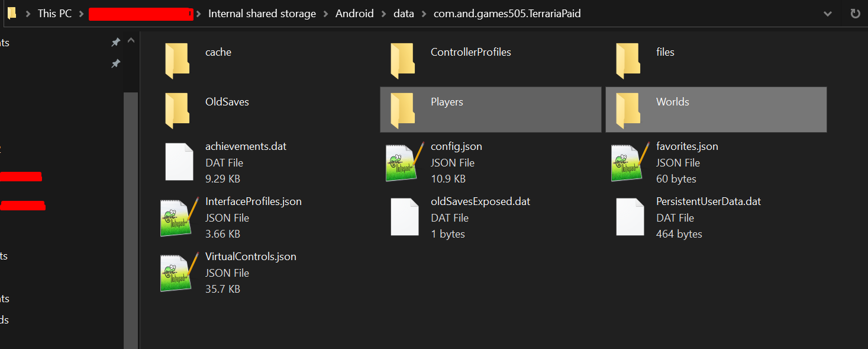Expand the chevron after Internal shared storage
The width and height of the screenshot is (868, 349).
(x=325, y=13)
